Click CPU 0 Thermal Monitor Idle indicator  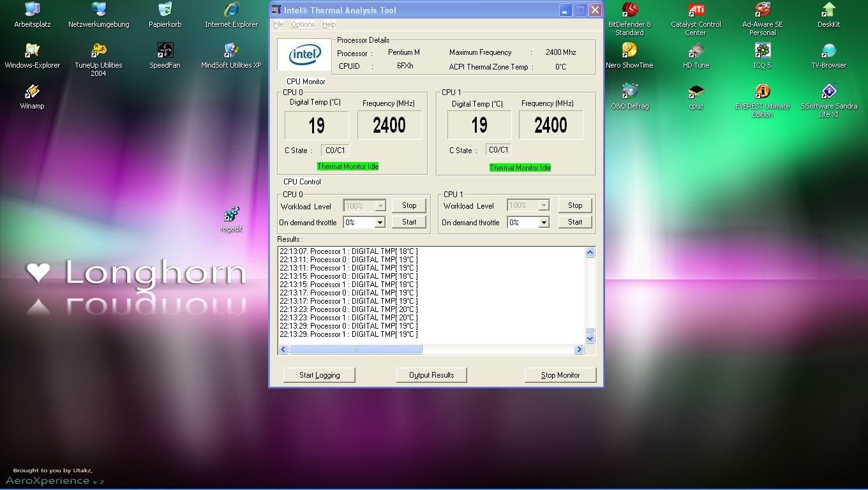348,167
